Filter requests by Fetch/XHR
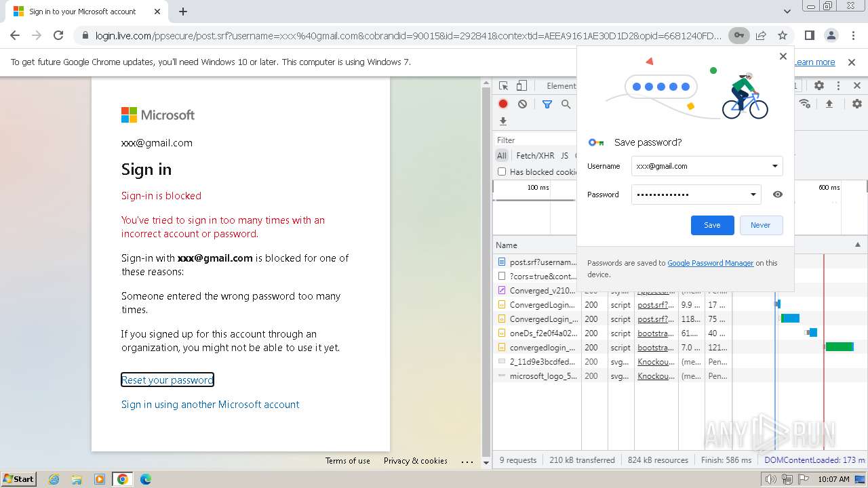The height and width of the screenshot is (488, 868). click(535, 155)
